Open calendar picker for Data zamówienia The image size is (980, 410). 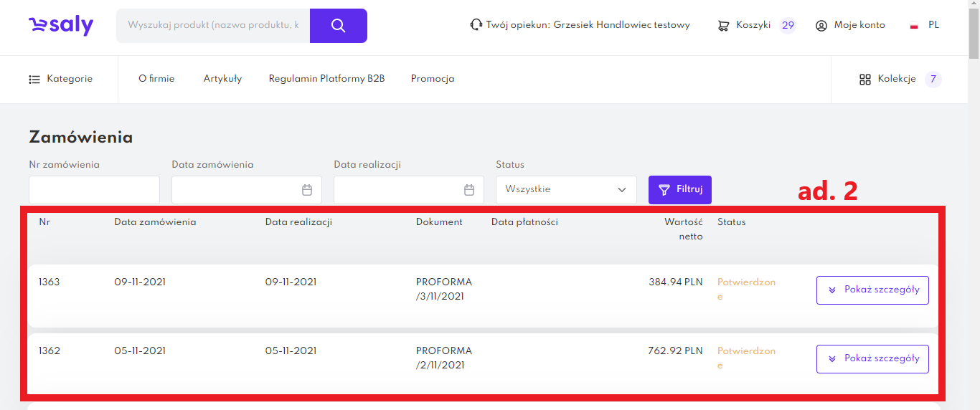(307, 190)
